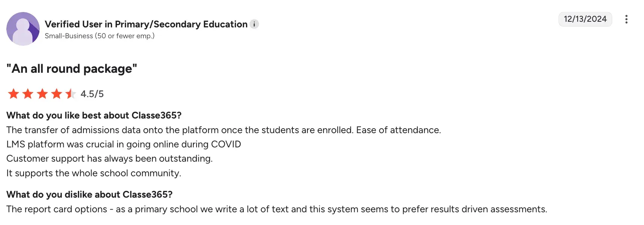Click the "What do you dislike about Classe365?" heading
Screen dimensions: 644x225
90,194
